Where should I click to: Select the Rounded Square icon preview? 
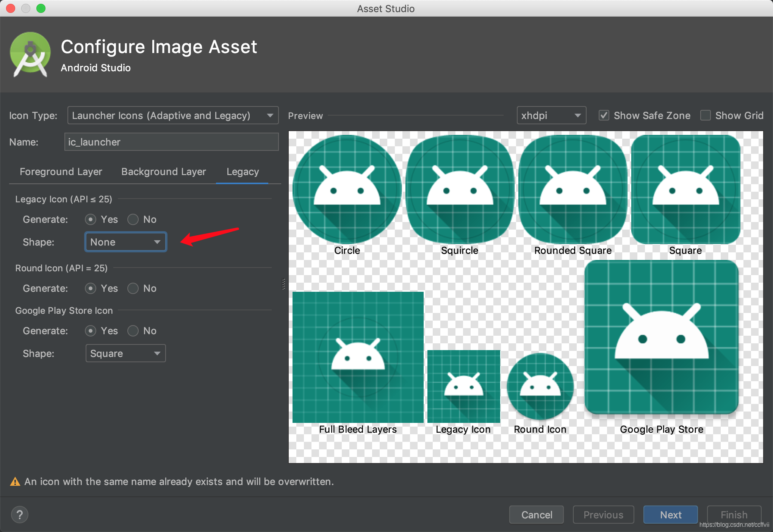coord(573,189)
